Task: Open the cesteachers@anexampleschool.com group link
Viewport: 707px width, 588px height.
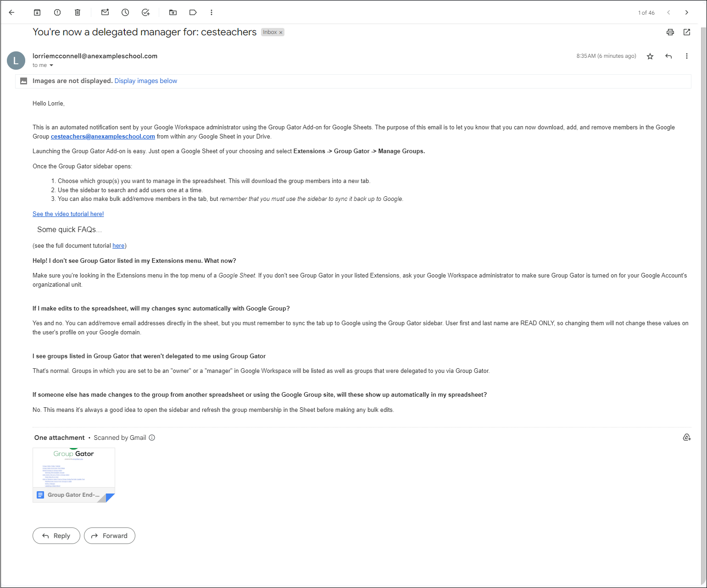Action: (x=103, y=137)
